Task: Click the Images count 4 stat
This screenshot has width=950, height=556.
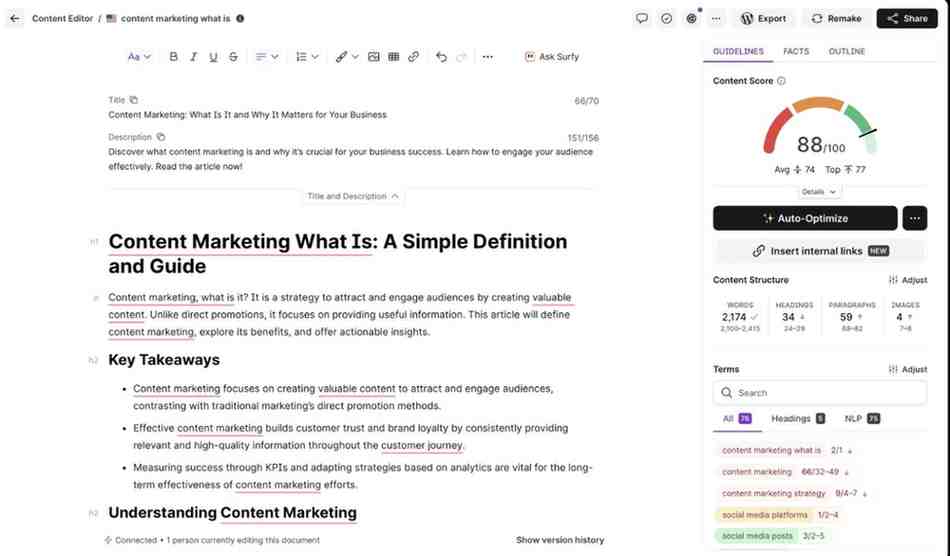Action: (905, 317)
